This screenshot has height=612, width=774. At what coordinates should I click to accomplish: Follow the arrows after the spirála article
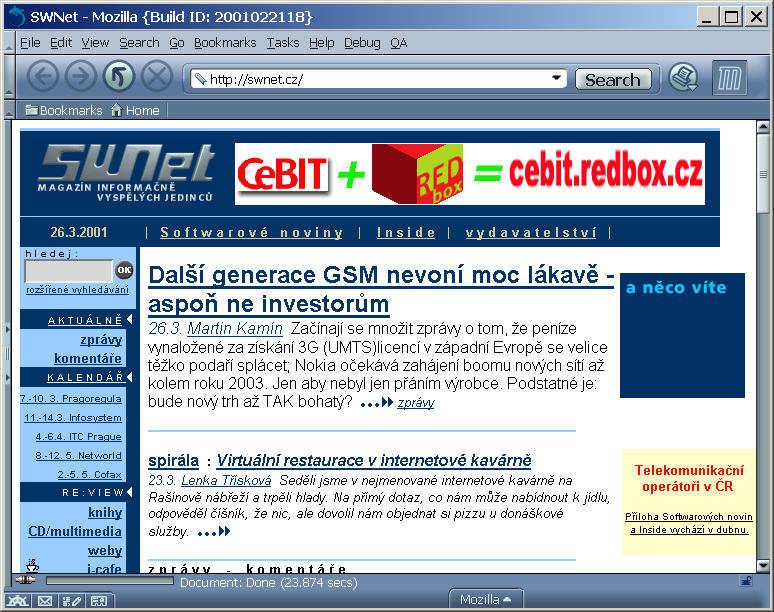(x=214, y=532)
